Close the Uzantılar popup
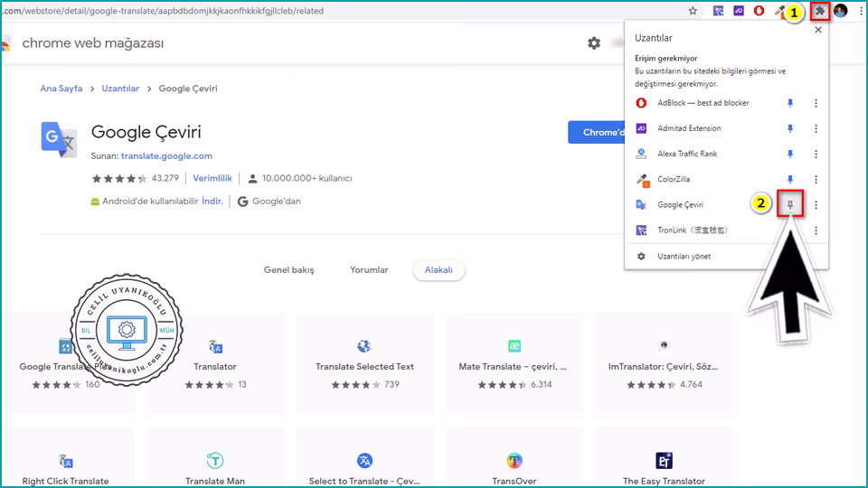This screenshot has width=868, height=488. tap(818, 30)
